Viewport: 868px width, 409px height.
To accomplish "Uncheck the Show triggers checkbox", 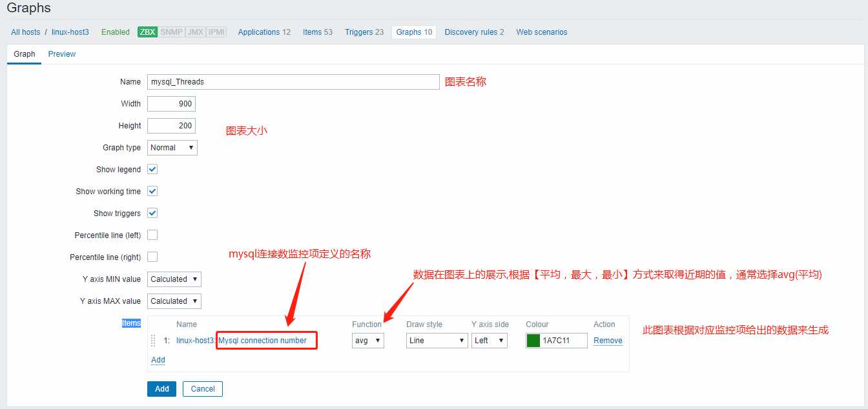I will pos(152,213).
